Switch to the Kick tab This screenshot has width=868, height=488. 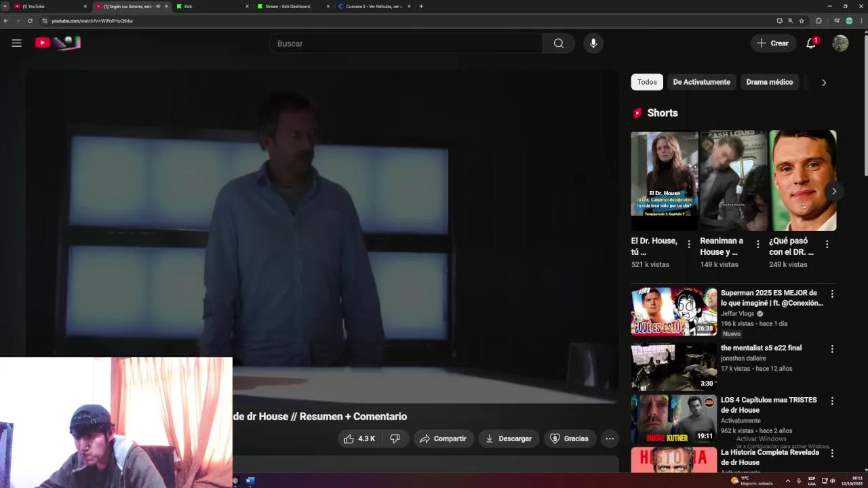(x=212, y=6)
